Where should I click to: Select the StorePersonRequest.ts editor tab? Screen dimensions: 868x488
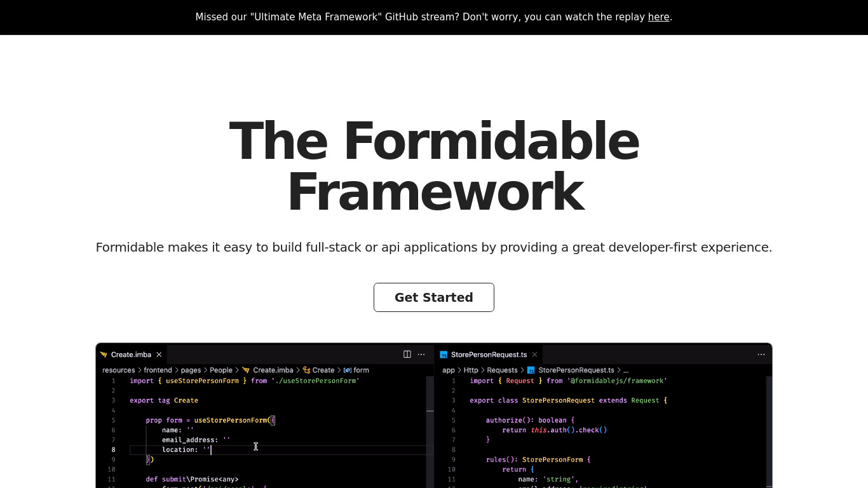(489, 355)
